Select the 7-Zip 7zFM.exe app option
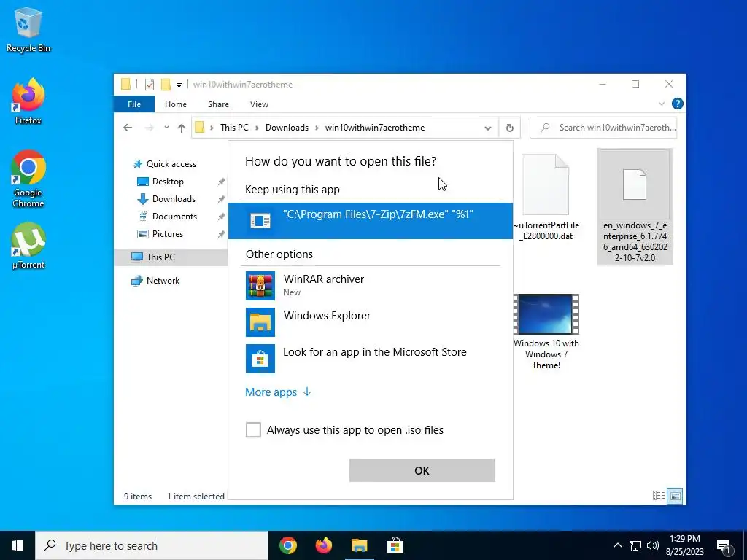The image size is (747, 560). (370, 220)
